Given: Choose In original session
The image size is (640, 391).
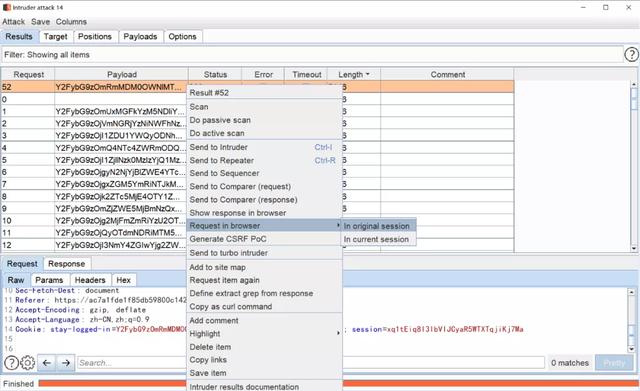Looking at the screenshot, I should tap(378, 226).
